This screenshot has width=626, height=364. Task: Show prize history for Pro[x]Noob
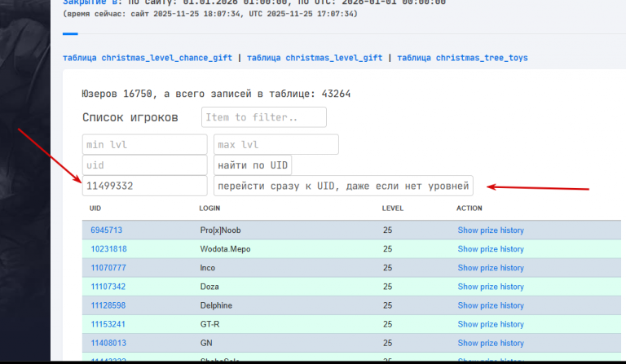(x=491, y=230)
